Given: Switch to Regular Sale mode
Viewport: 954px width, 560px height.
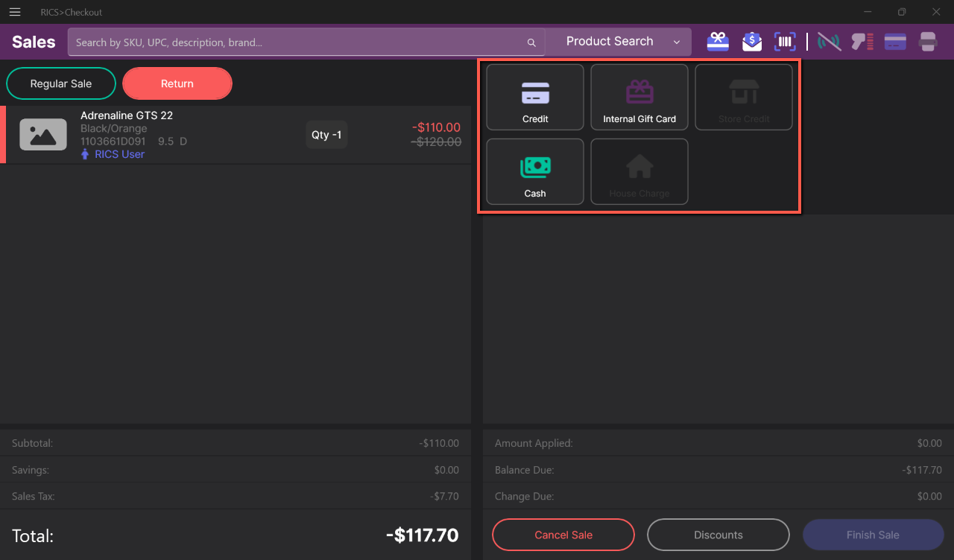Looking at the screenshot, I should pyautogui.click(x=61, y=83).
